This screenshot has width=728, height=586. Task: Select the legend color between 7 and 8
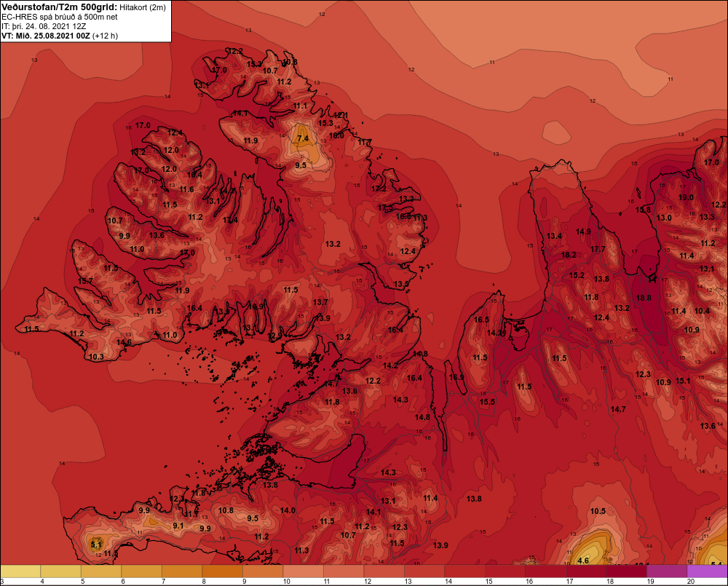(x=182, y=571)
